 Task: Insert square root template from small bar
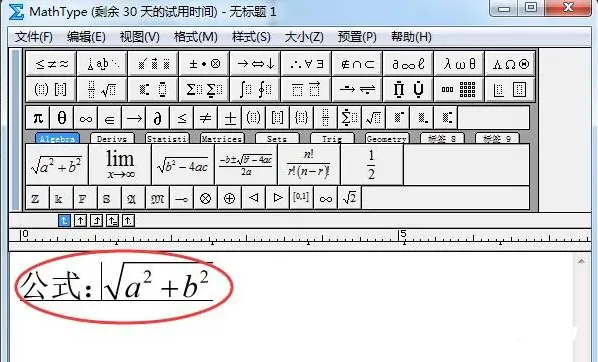[x=373, y=118]
